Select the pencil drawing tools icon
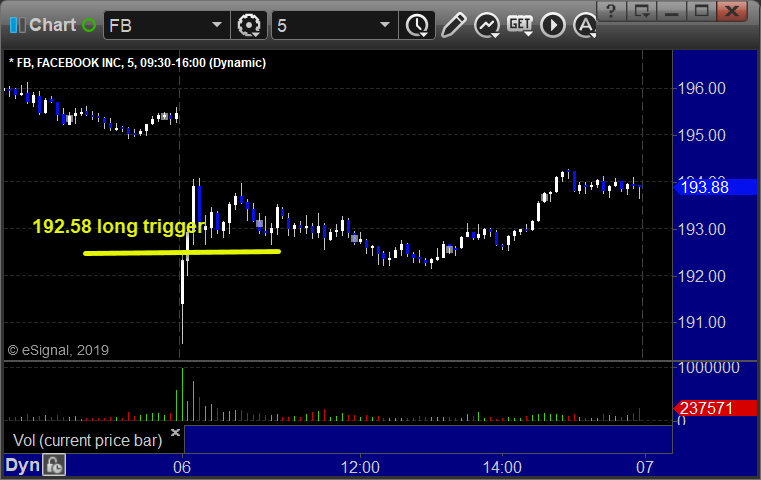This screenshot has height=480, width=761. click(x=453, y=25)
